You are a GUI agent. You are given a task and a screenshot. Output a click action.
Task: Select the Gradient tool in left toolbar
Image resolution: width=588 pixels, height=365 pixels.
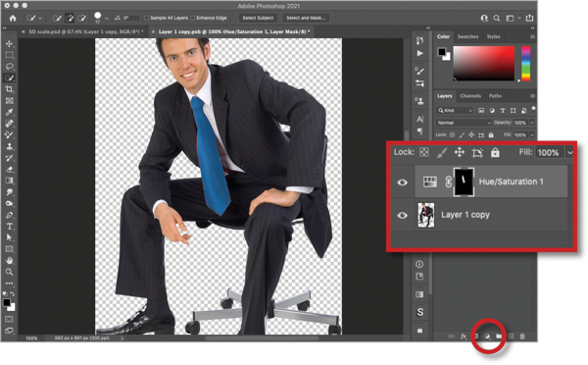9,181
